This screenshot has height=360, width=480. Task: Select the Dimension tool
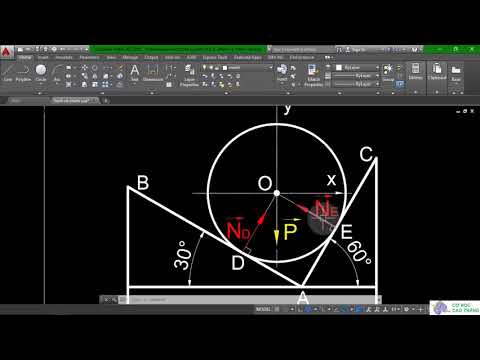(153, 73)
